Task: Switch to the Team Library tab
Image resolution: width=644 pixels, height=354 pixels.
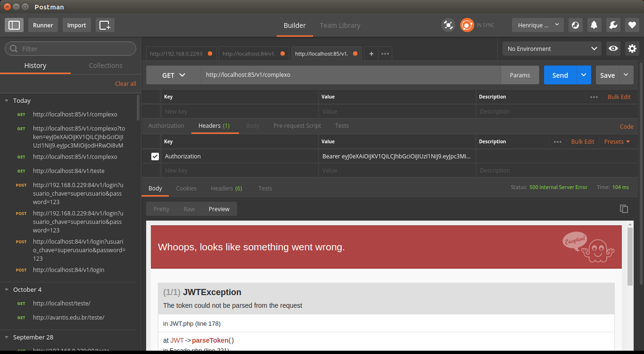Action: point(340,25)
